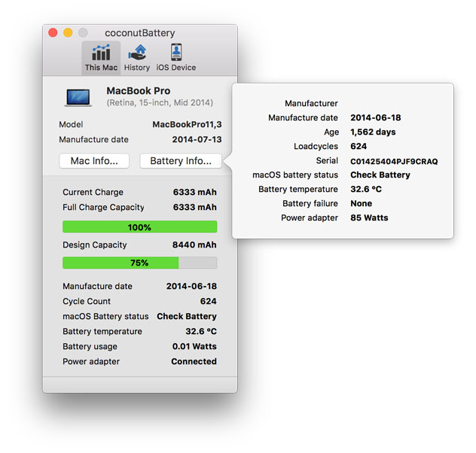Select the Battery failure value None
Viewport: 476px width, 453px height.
[x=362, y=203]
